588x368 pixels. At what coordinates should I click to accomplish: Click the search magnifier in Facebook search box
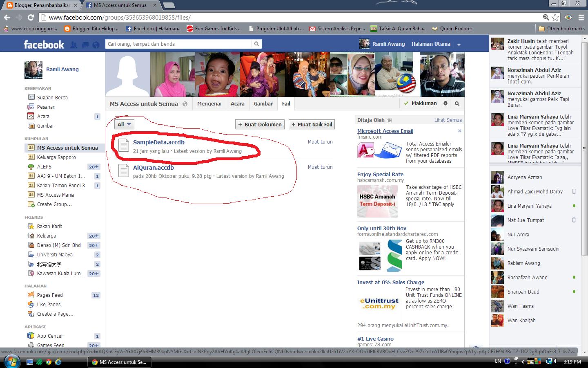point(256,44)
